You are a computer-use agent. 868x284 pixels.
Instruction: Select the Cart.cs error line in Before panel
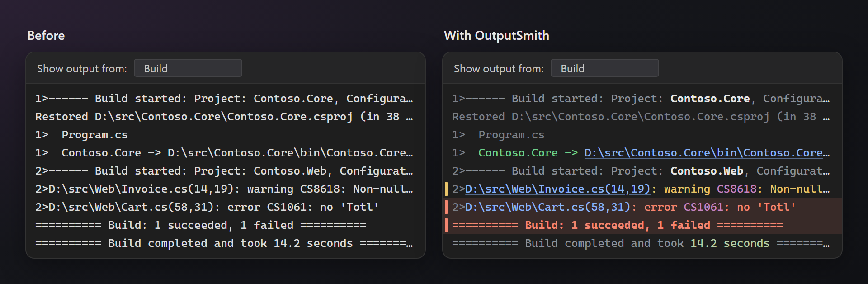coord(207,207)
